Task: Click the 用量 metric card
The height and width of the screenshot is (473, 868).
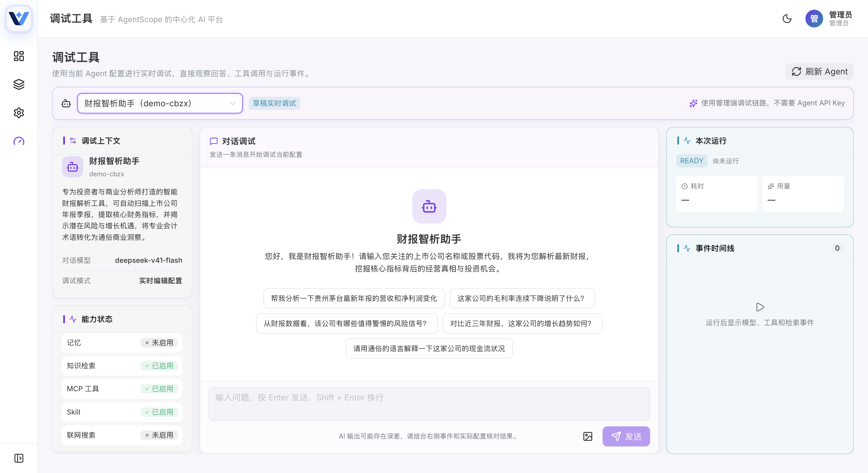Action: [803, 193]
